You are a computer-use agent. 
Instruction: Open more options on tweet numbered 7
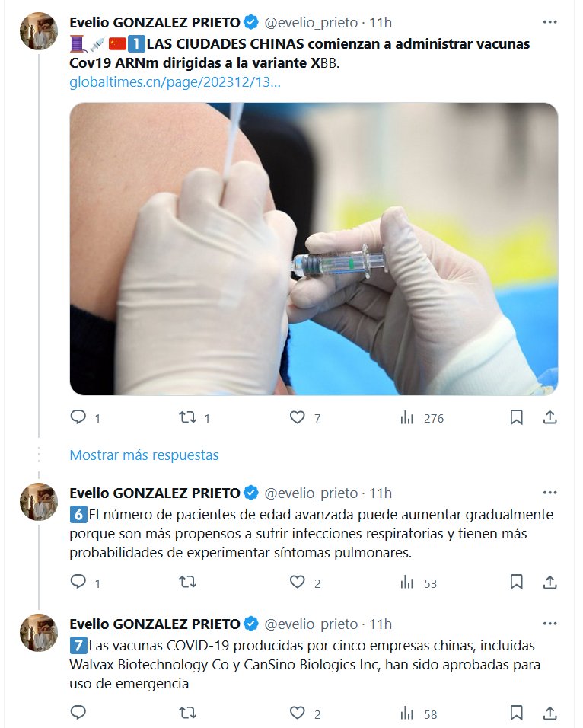[x=550, y=624]
